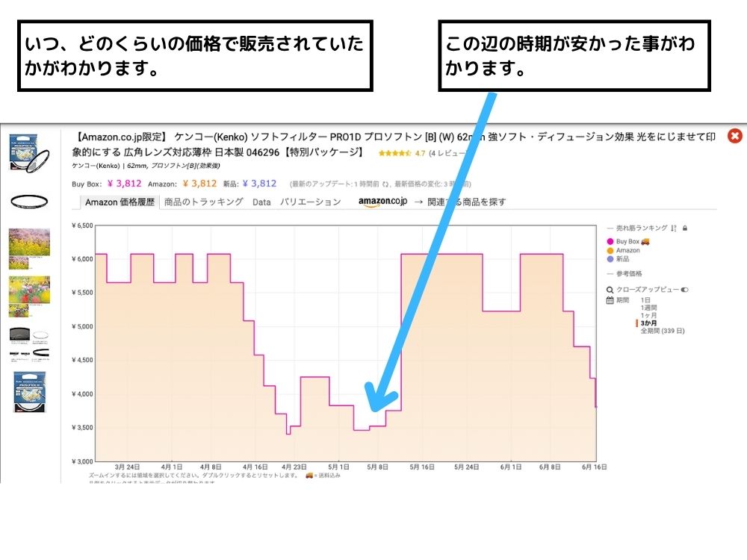Toggle Amazon series via orange dot
The image size is (747, 560).
[x=610, y=250]
